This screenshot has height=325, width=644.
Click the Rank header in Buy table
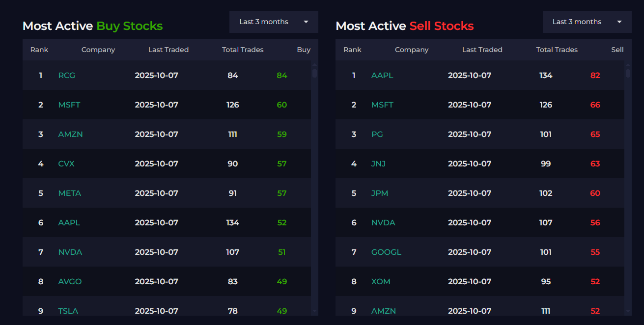pyautogui.click(x=39, y=50)
